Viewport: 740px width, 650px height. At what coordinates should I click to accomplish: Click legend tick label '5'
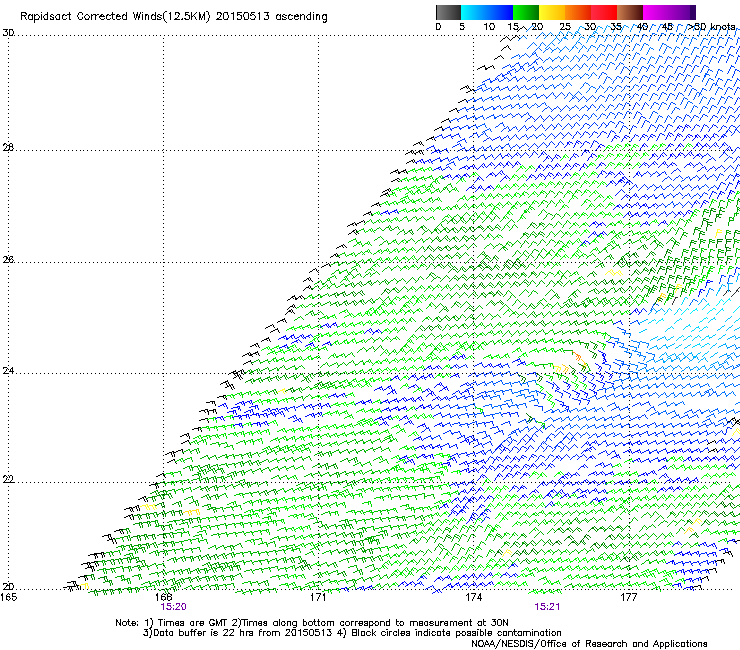click(x=462, y=26)
